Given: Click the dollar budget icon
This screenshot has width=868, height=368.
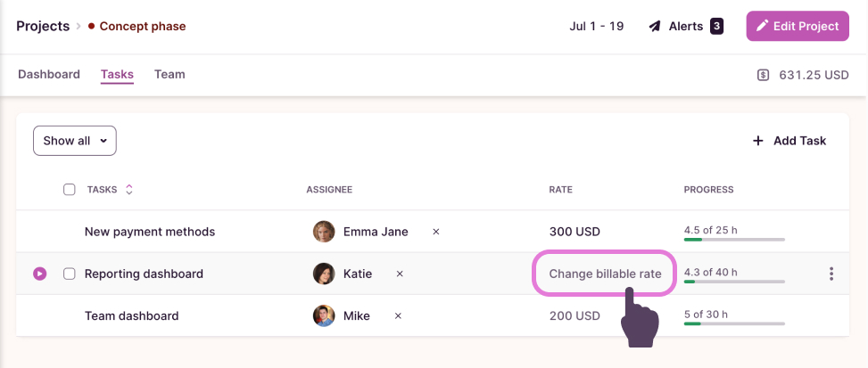Looking at the screenshot, I should (763, 75).
